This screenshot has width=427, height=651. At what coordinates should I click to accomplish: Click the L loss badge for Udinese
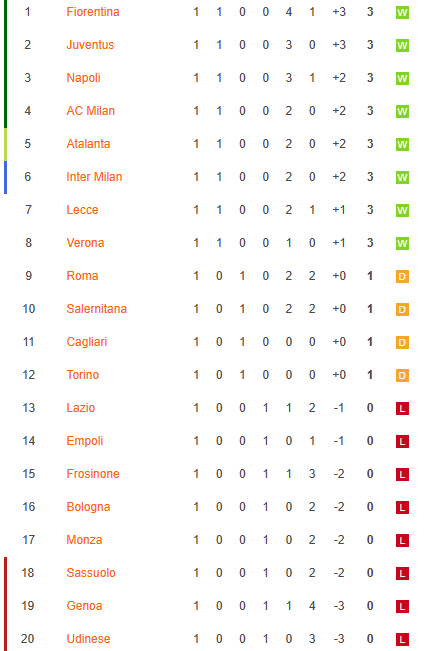(402, 639)
